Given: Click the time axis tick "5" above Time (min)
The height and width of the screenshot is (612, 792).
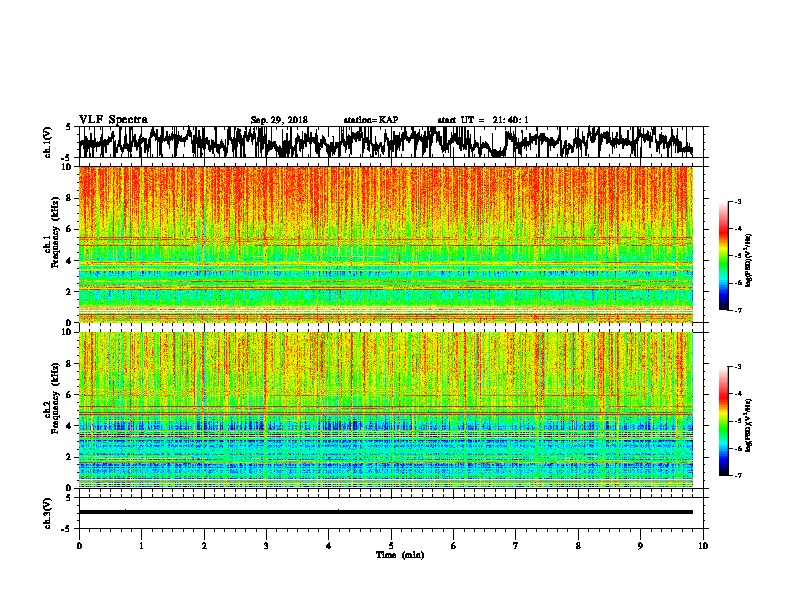Looking at the screenshot, I should 391,546.
